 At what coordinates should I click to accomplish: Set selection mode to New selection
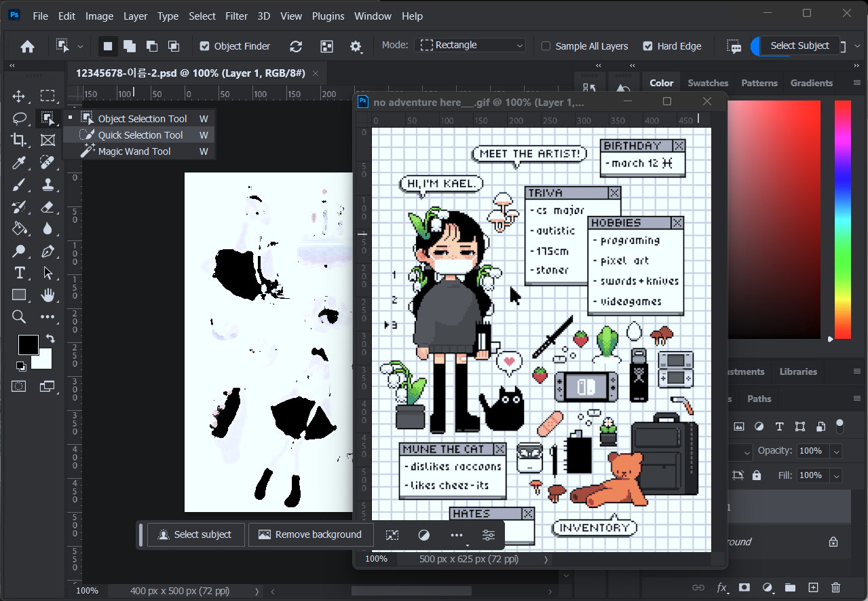click(107, 46)
